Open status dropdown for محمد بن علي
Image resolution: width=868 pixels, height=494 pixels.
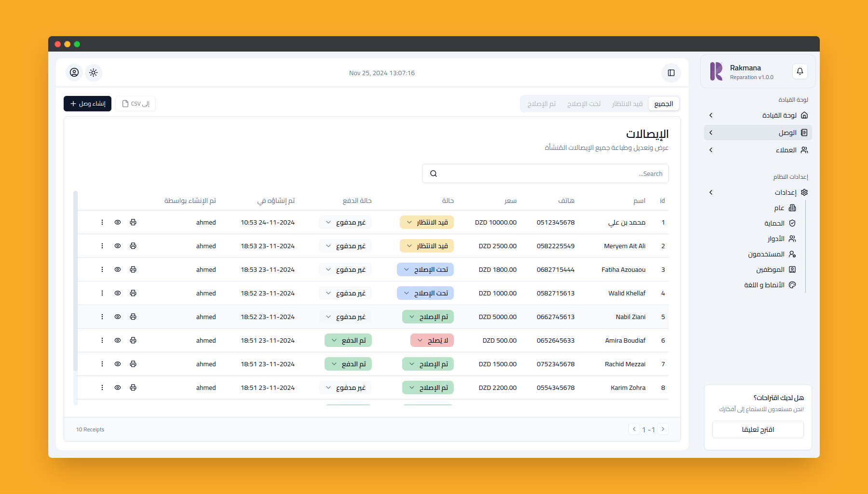(x=426, y=222)
